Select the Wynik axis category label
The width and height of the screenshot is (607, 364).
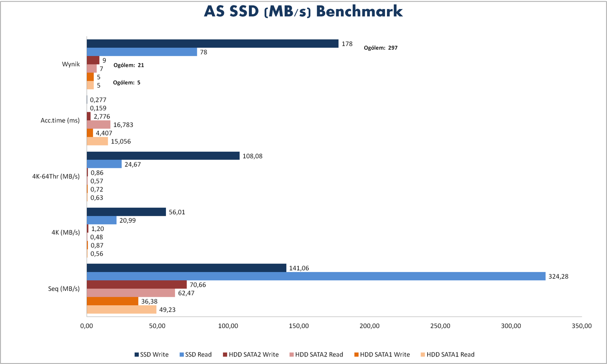click(71, 64)
